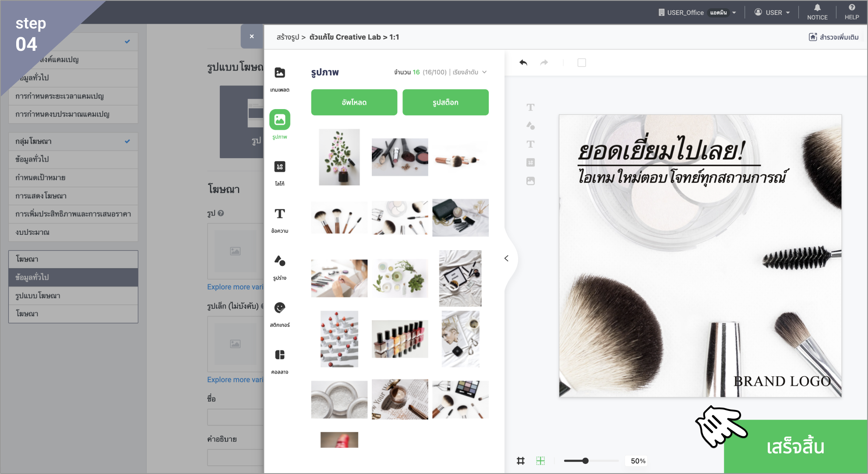Open the template (เทมเพลต) panel icon
Screen dimensions: 868x474
pos(279,73)
